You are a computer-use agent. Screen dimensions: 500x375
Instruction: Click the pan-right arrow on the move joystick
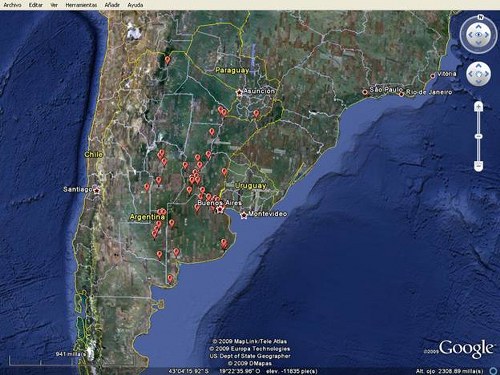[x=487, y=74]
